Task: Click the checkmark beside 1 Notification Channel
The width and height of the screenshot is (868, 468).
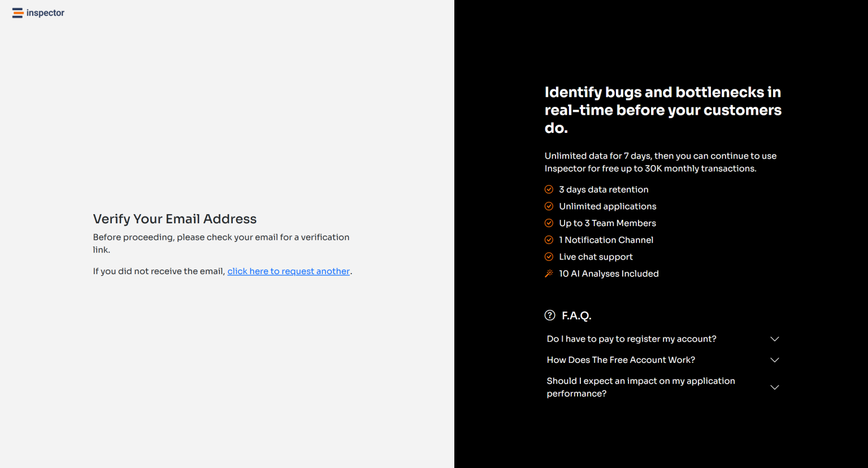Action: point(549,240)
